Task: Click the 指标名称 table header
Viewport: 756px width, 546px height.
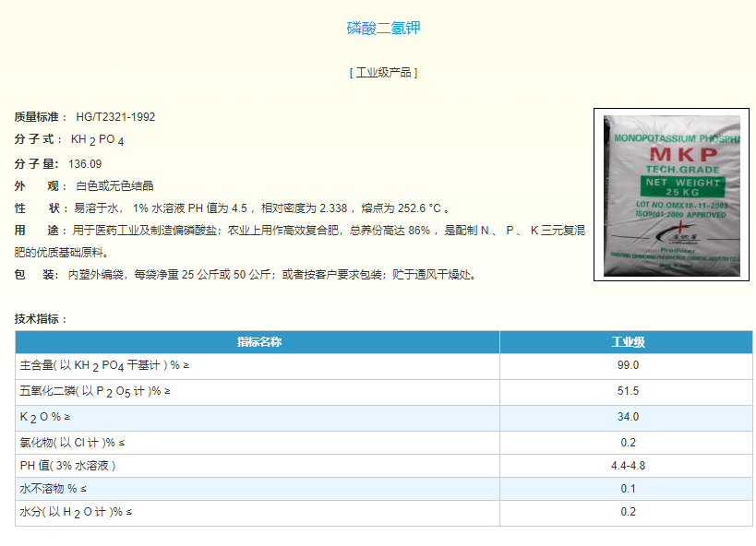Action: (x=258, y=342)
